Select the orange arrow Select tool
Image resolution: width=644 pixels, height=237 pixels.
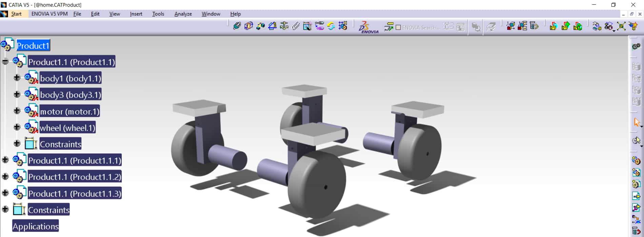(637, 122)
